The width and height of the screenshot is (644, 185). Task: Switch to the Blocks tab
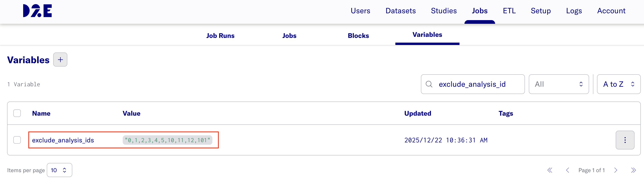(358, 36)
